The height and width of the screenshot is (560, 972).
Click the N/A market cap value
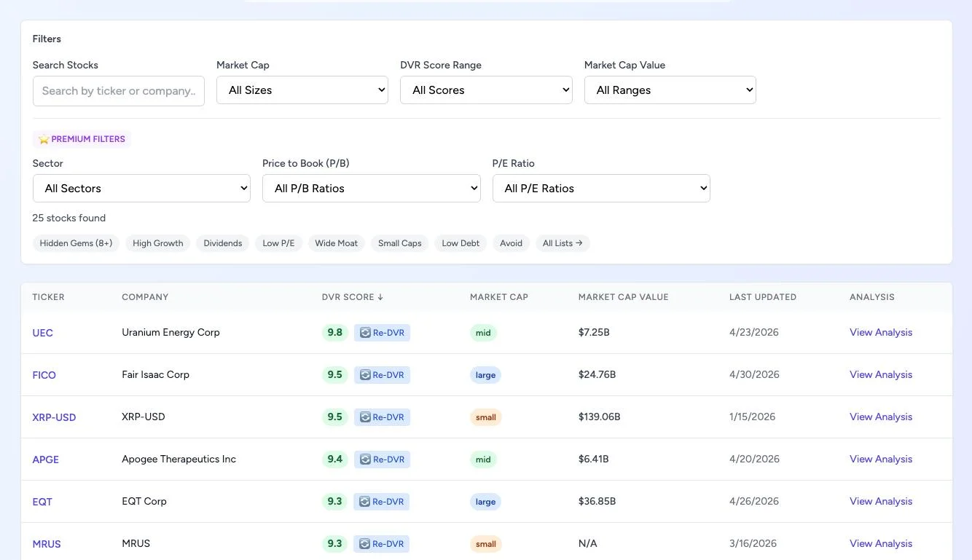[588, 543]
